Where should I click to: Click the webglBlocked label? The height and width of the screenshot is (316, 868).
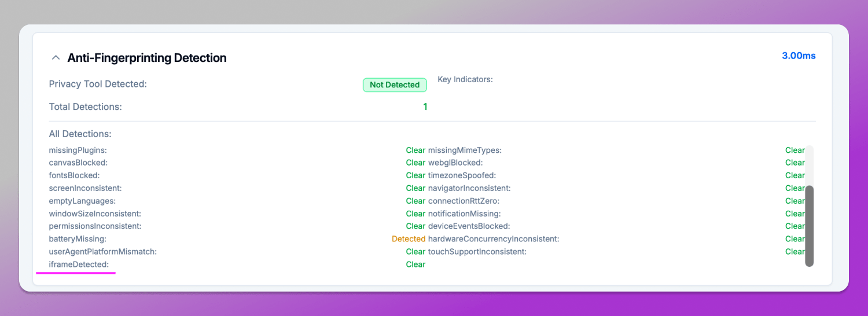(455, 163)
